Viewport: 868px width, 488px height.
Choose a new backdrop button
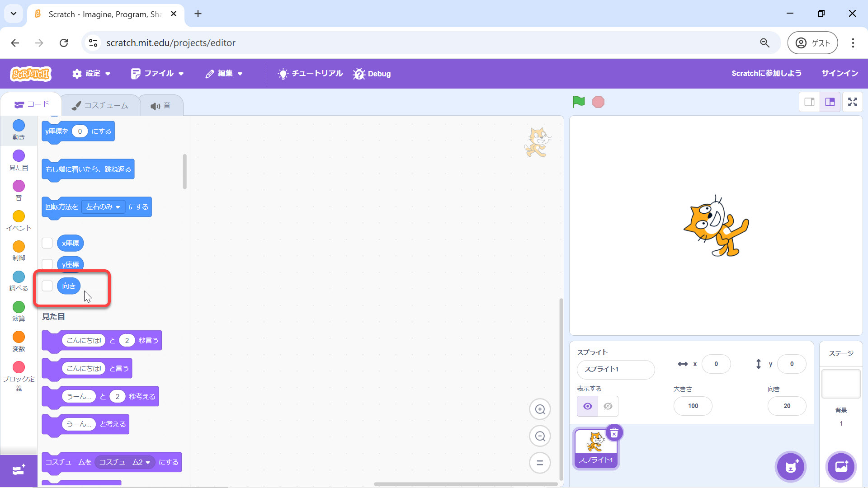841,467
